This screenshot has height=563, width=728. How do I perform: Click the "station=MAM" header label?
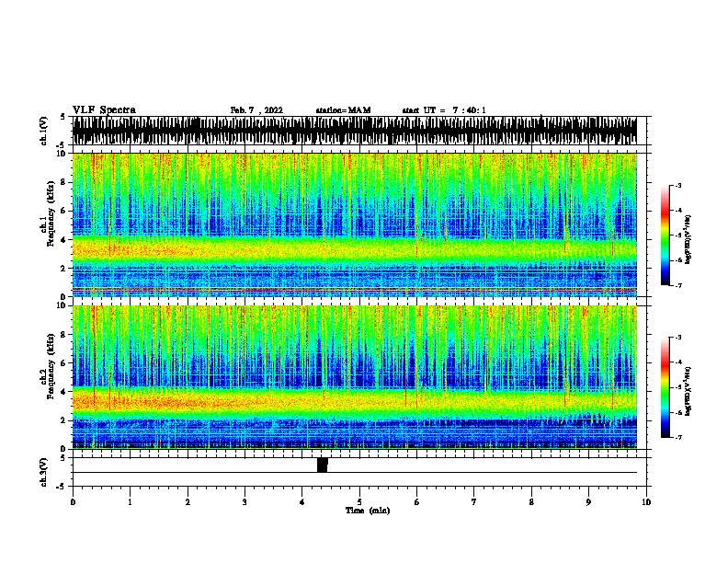(343, 110)
